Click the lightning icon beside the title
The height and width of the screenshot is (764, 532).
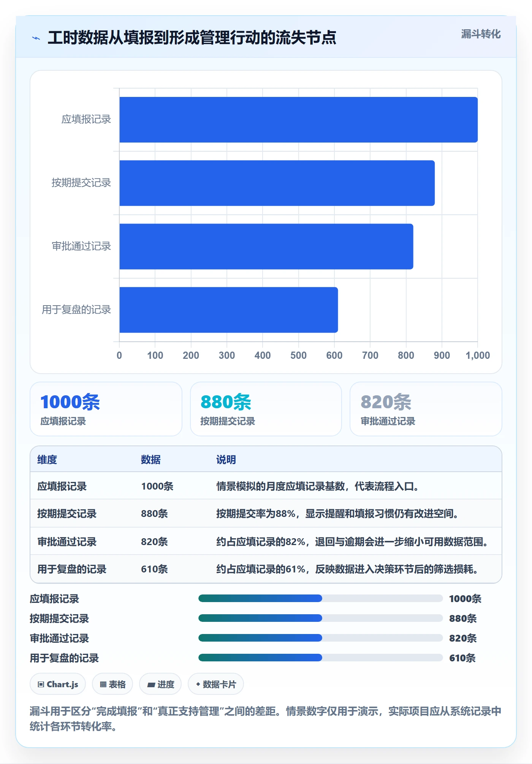pyautogui.click(x=36, y=38)
